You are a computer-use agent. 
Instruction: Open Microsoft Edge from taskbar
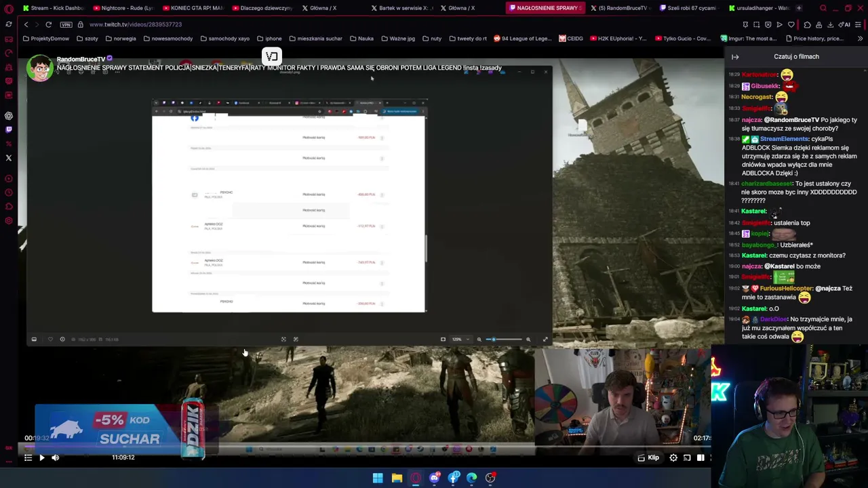tap(471, 479)
